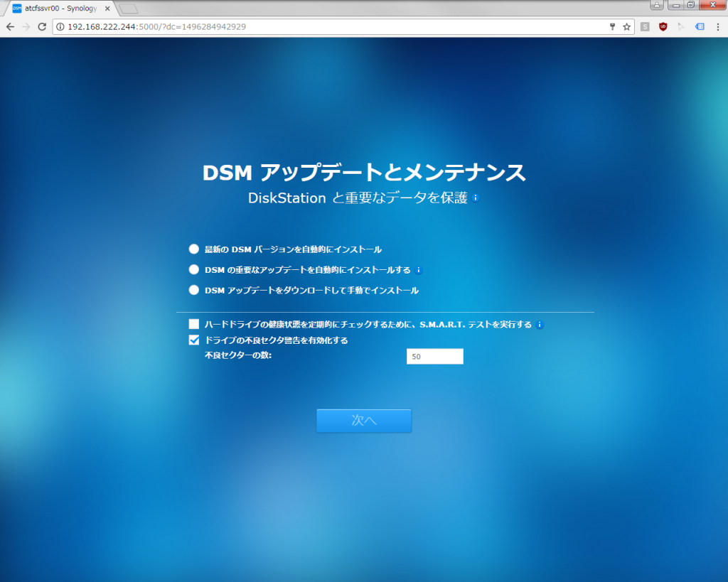Close the atcfssvr00 Synology tab

pyautogui.click(x=107, y=9)
